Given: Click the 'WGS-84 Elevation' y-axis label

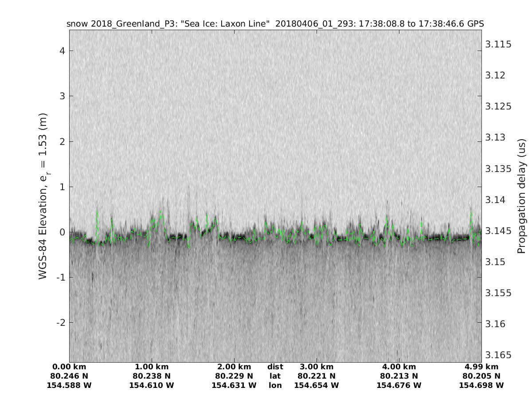Looking at the screenshot, I should click(43, 196).
